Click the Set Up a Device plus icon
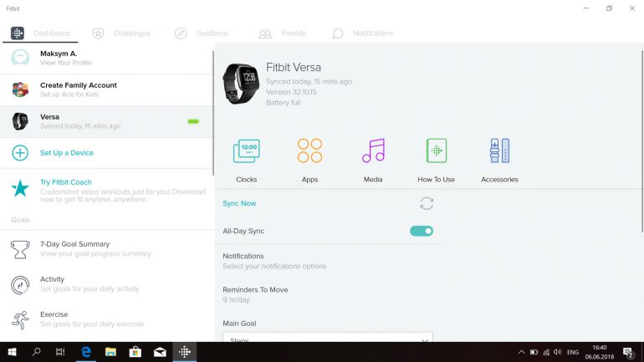This screenshot has height=362, width=644. [x=20, y=153]
